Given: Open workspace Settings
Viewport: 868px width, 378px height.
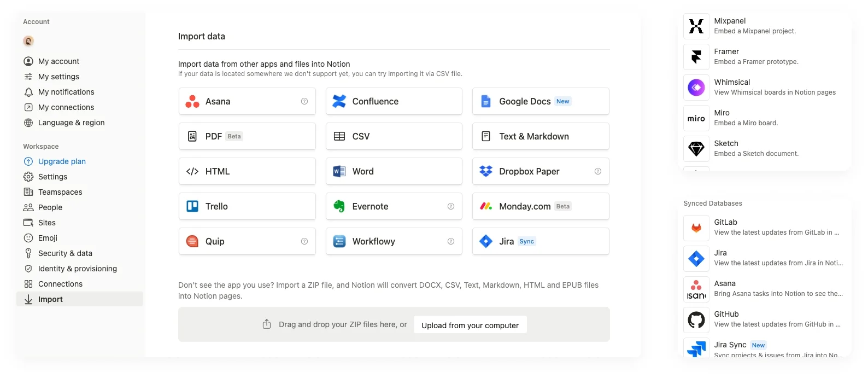Looking at the screenshot, I should click(80, 177).
